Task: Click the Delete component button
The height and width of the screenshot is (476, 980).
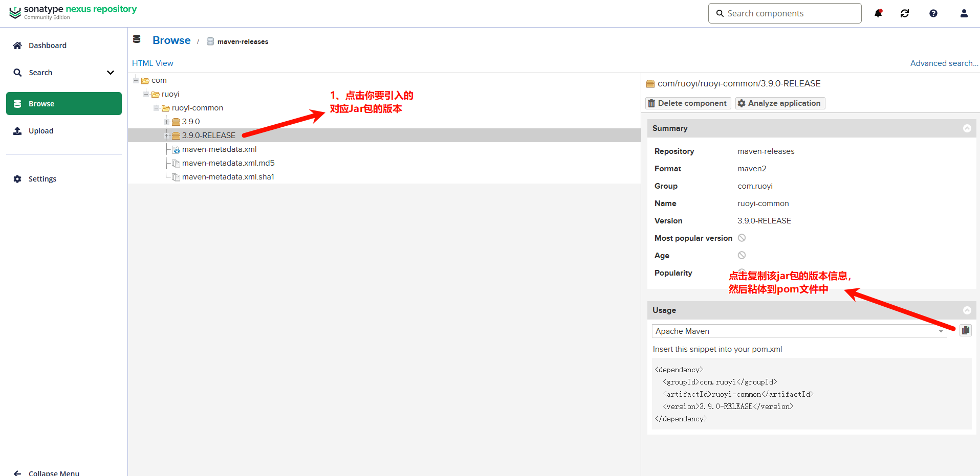Action: pyautogui.click(x=688, y=103)
